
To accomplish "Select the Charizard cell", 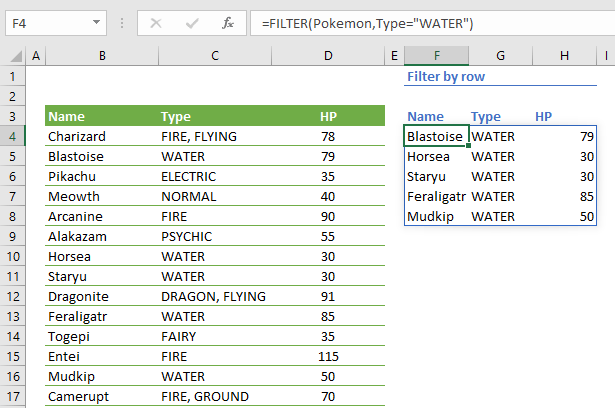I will click(x=100, y=136).
